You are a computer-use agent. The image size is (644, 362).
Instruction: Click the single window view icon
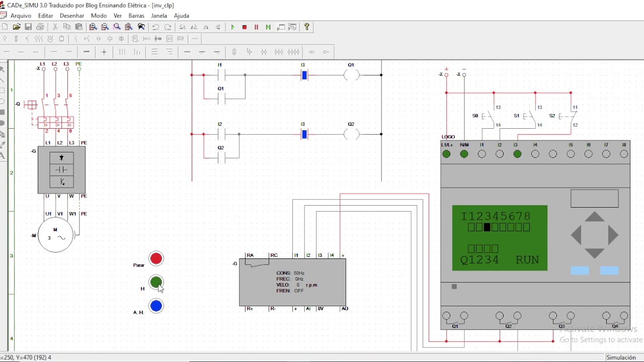[x=281, y=27]
